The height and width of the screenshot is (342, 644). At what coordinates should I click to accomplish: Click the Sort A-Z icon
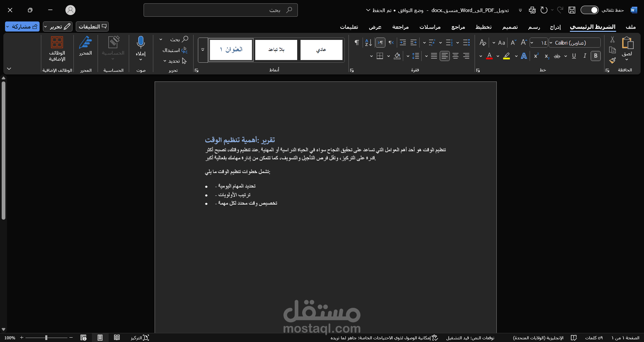coord(368,43)
